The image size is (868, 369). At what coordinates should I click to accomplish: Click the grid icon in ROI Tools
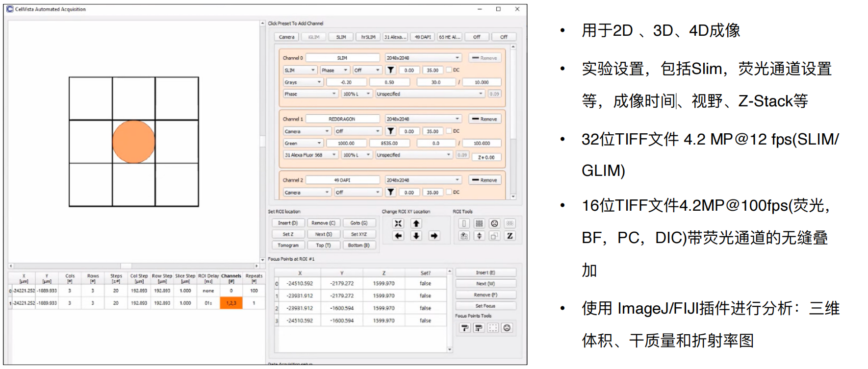point(479,223)
